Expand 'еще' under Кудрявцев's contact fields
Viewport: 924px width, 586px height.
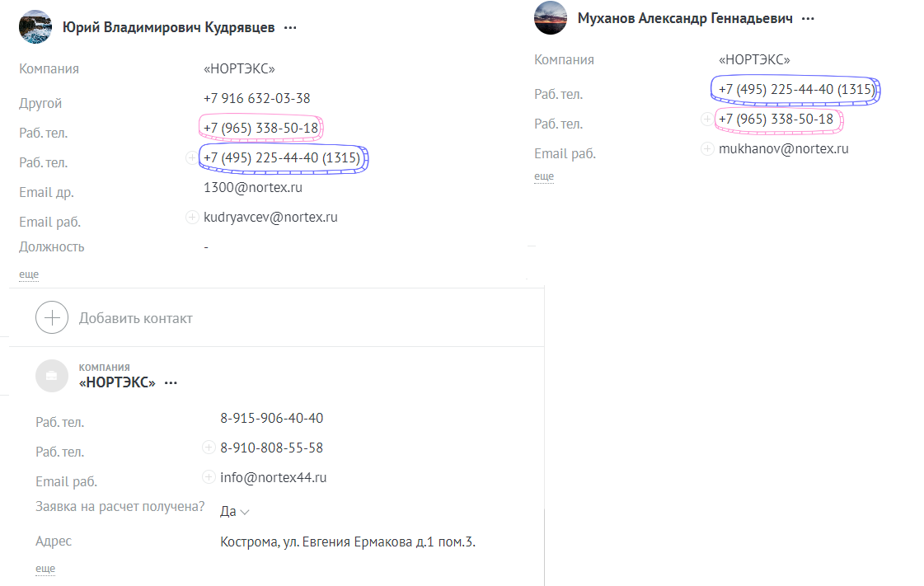click(x=29, y=274)
